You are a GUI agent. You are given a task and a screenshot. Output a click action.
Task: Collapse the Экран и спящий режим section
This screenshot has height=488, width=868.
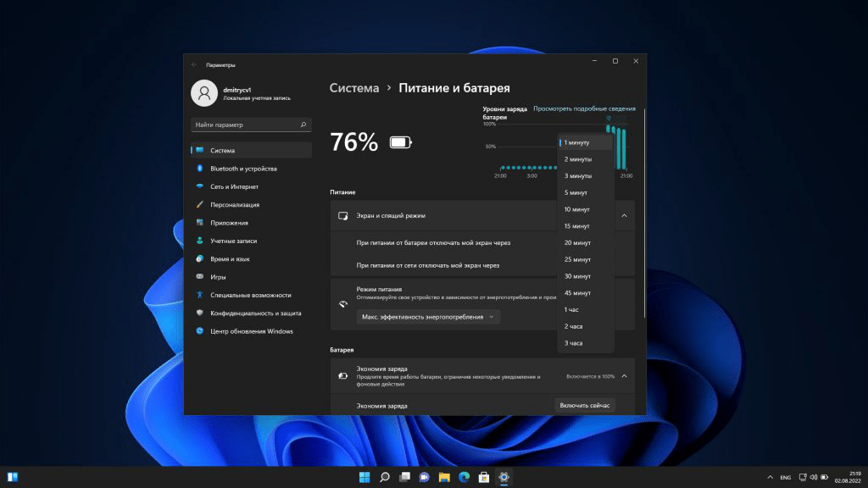[x=624, y=215]
